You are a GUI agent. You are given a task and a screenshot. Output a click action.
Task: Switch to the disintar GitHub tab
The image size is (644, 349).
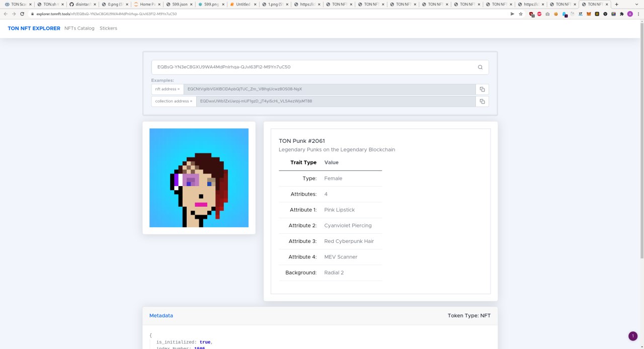coord(82,4)
